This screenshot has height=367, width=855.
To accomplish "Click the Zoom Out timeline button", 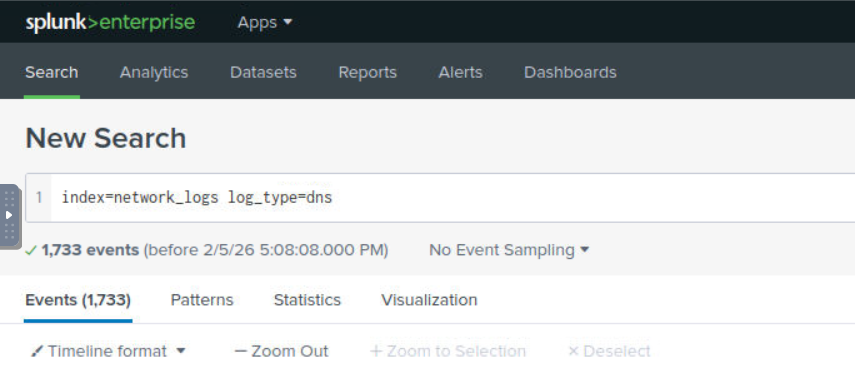I will (x=281, y=351).
